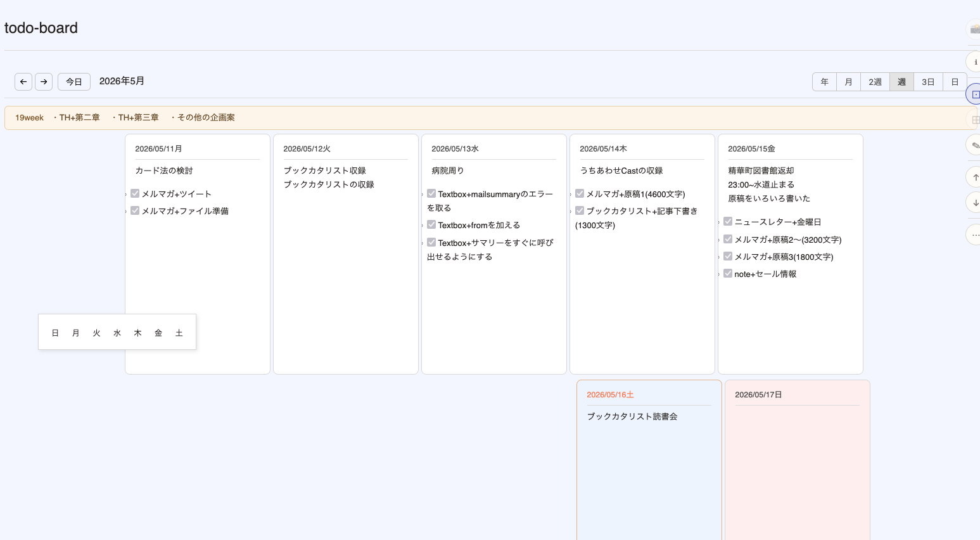Viewport: 980px width, 540px height.
Task: Expand the ニュースレター+金曜日 item arrow
Action: [719, 222]
